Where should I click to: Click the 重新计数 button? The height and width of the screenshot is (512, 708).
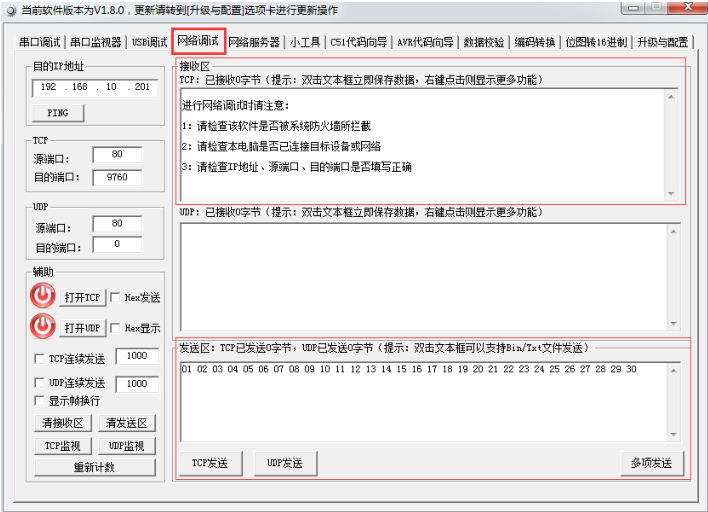pyautogui.click(x=94, y=467)
